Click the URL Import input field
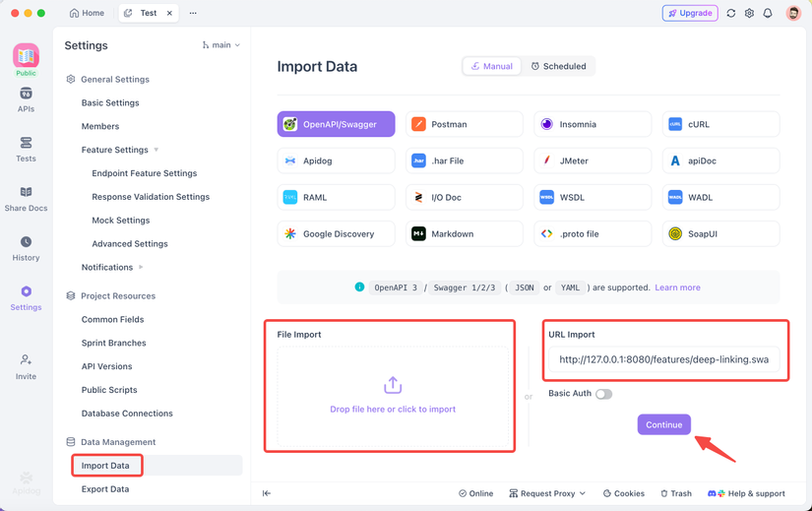This screenshot has width=812, height=511. click(x=664, y=359)
